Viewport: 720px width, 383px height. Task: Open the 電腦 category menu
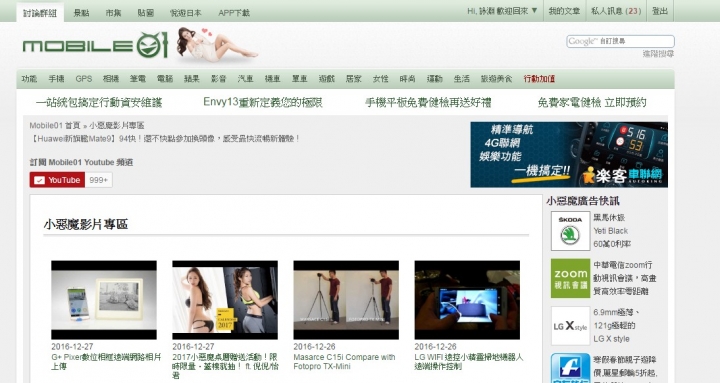(165, 79)
